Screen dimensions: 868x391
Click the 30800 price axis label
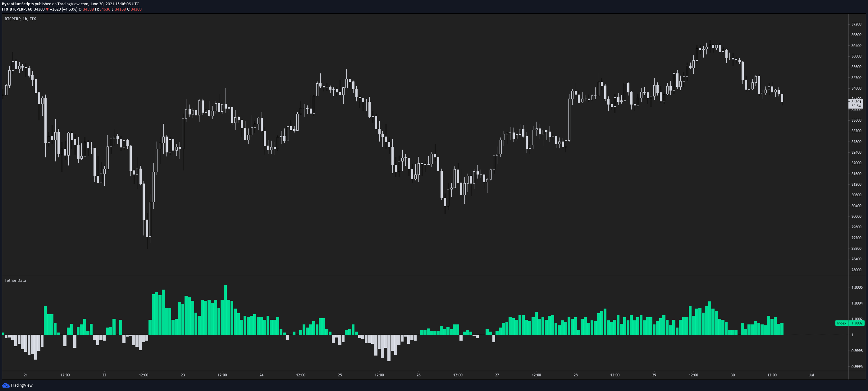click(856, 195)
